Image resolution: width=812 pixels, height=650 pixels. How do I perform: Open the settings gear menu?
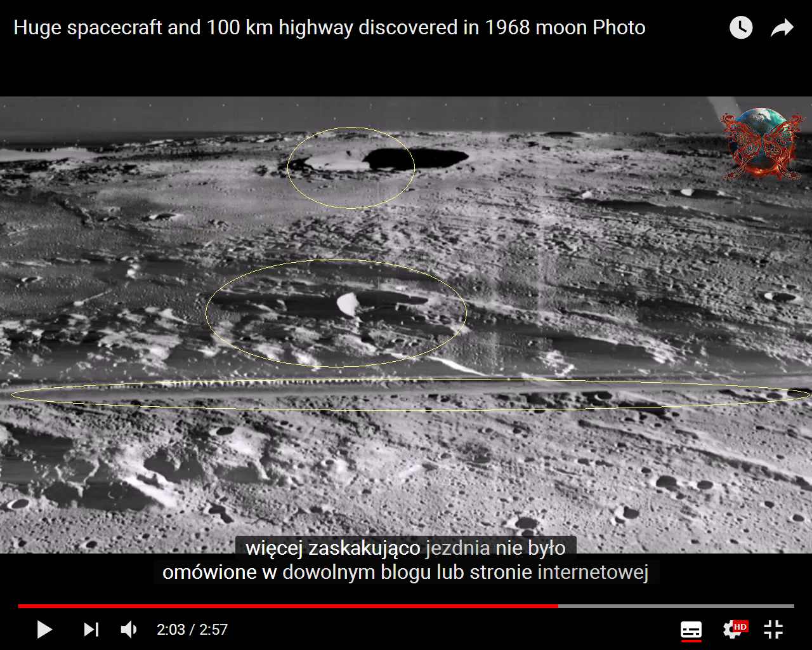732,630
